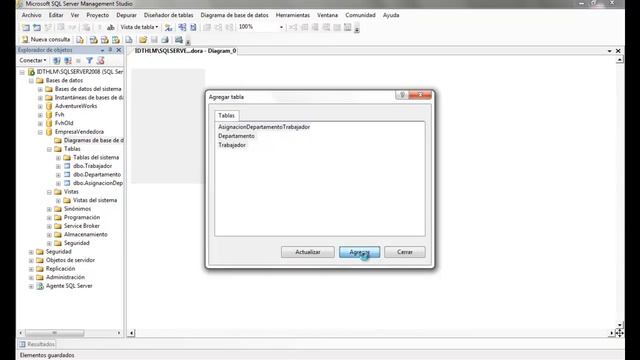Click Object Explorer connect icon
This screenshot has height=360, width=640.
click(57, 60)
